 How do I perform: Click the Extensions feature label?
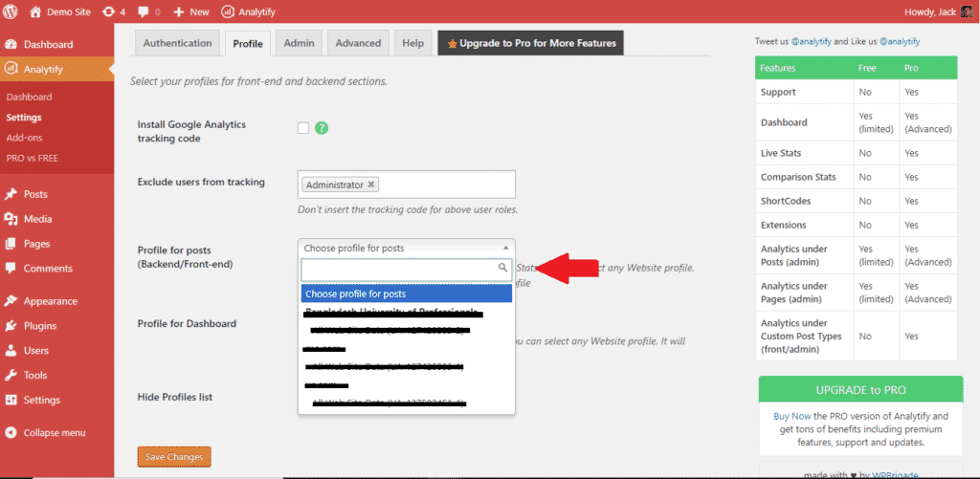(783, 225)
